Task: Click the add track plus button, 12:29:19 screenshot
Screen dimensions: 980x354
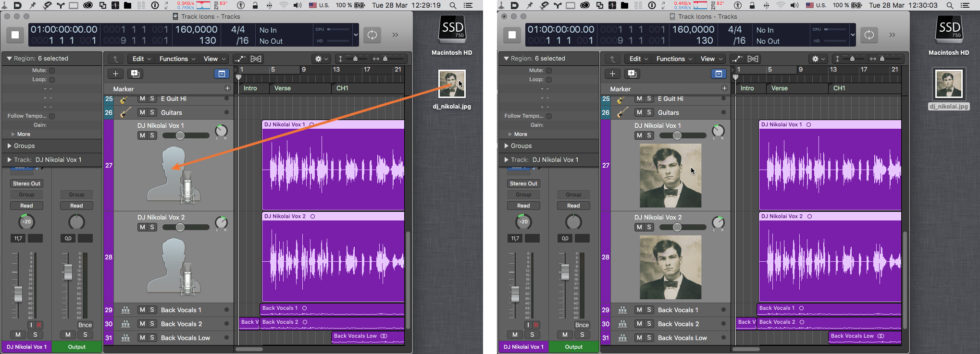Action: click(115, 73)
